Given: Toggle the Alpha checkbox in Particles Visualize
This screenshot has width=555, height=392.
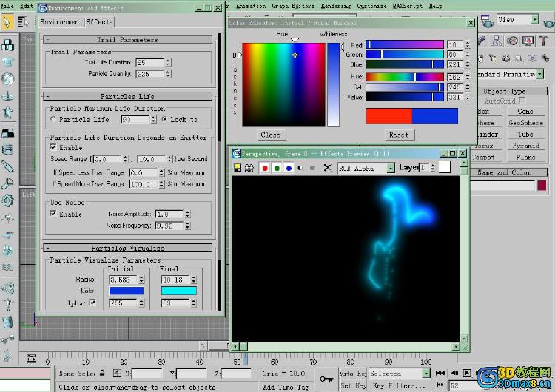Looking at the screenshot, I should tap(92, 303).
